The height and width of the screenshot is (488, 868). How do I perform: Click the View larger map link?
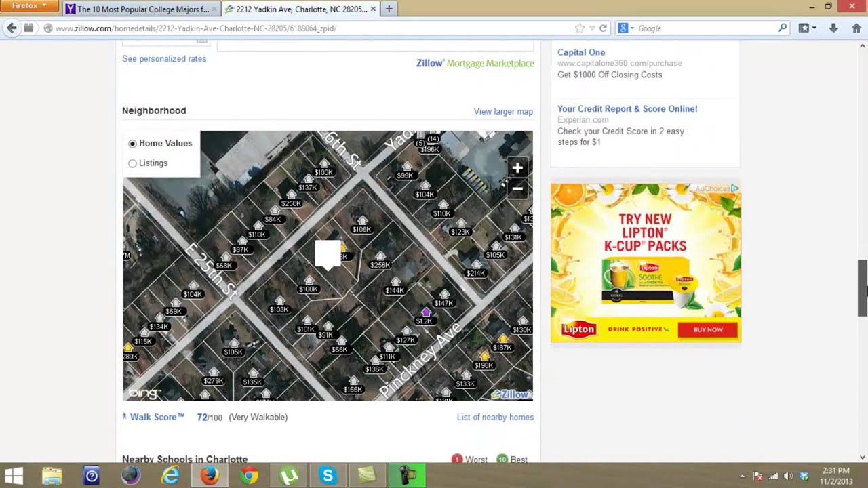(x=503, y=111)
